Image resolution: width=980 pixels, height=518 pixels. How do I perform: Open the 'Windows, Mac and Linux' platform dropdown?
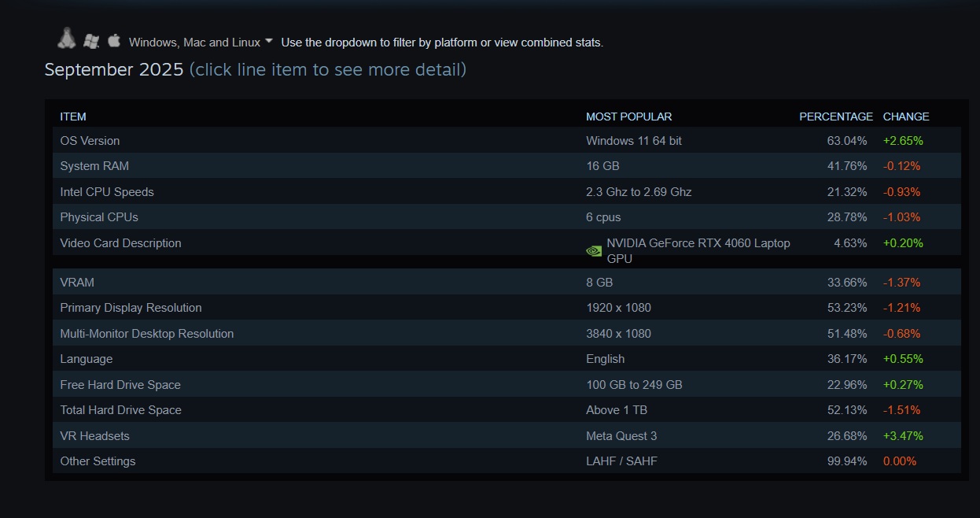point(201,43)
